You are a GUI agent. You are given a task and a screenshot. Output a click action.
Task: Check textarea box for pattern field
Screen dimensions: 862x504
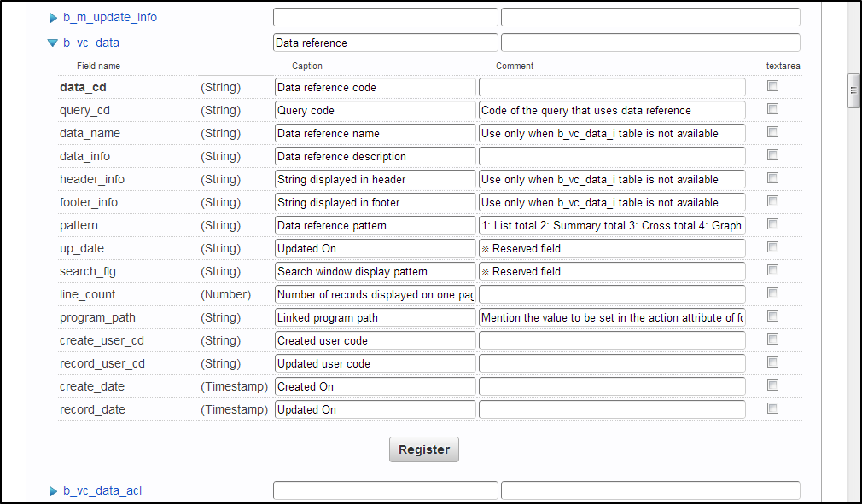[x=772, y=224]
